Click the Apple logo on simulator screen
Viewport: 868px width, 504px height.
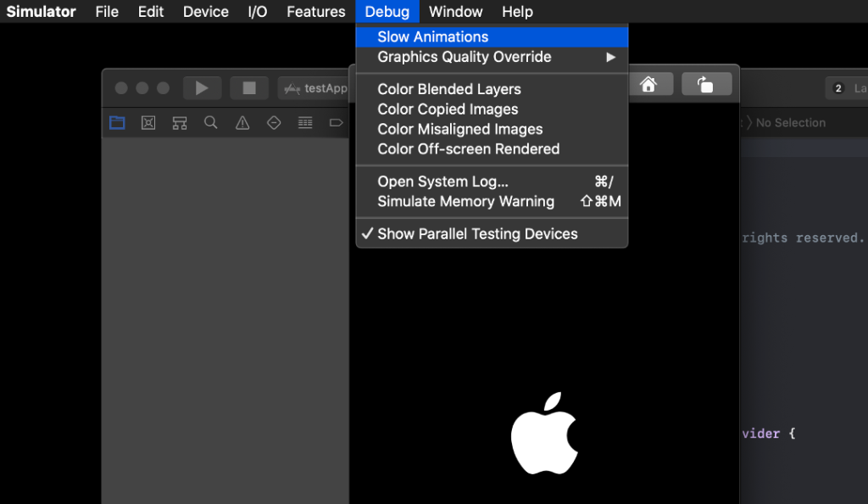(x=544, y=433)
